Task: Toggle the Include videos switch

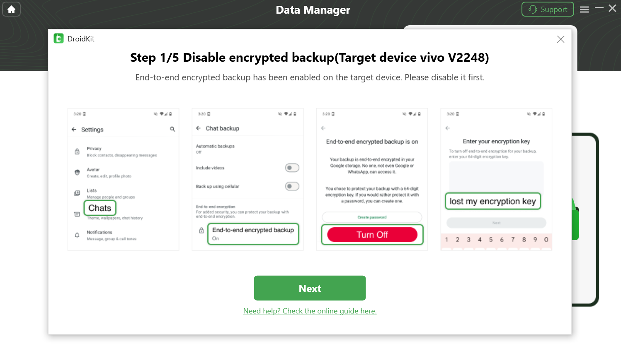Action: pos(292,167)
